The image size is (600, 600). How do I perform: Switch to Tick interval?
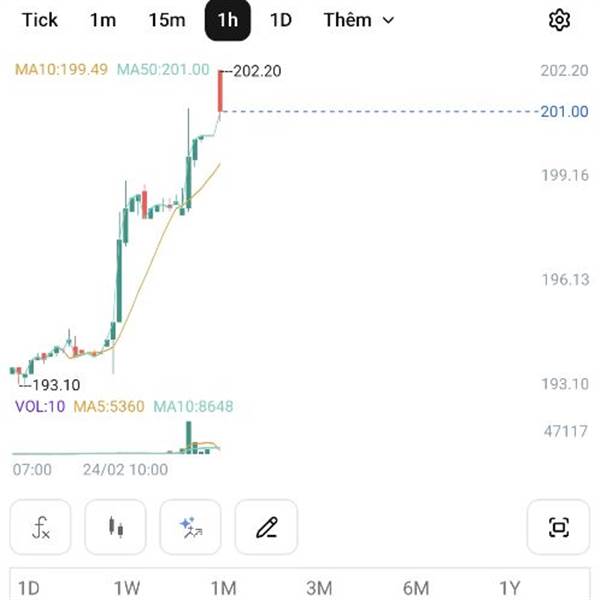pyautogui.click(x=40, y=20)
